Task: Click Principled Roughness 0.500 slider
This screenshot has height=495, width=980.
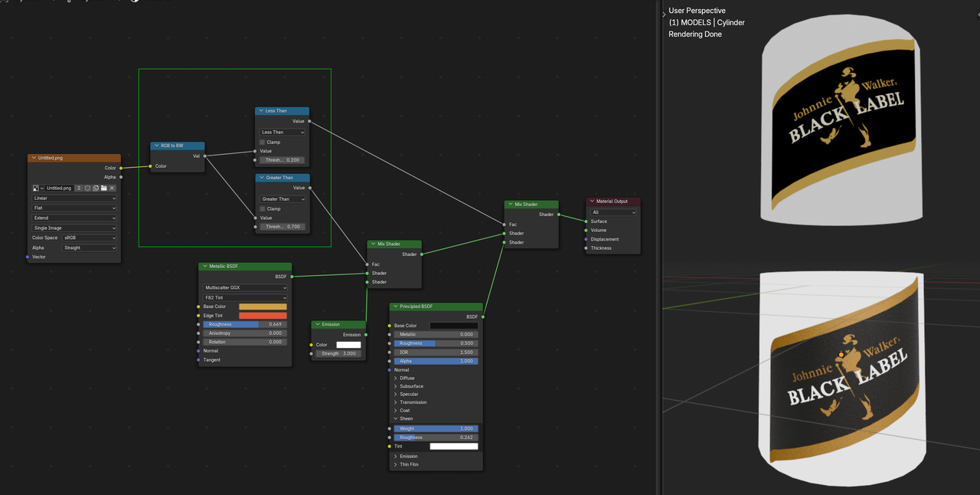Action: click(x=436, y=343)
